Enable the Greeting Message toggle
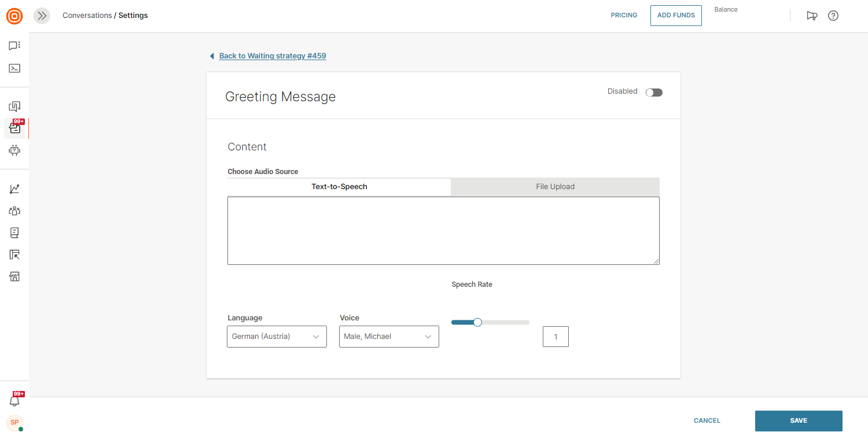This screenshot has width=868, height=443. 654,93
